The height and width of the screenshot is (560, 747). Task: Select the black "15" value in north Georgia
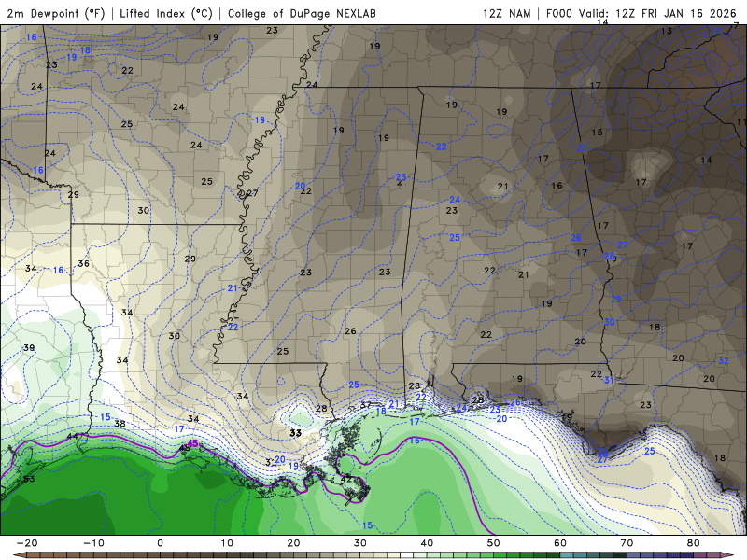point(598,133)
